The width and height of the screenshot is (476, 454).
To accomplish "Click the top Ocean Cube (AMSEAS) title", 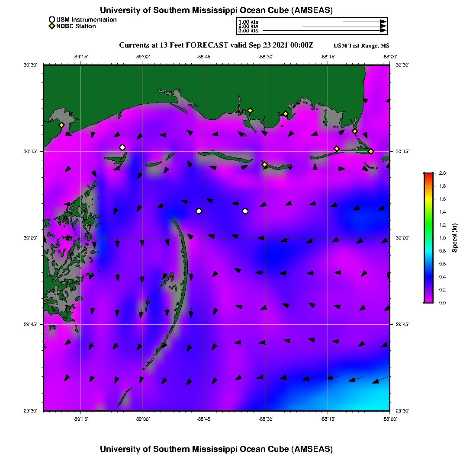I will click(x=216, y=10).
